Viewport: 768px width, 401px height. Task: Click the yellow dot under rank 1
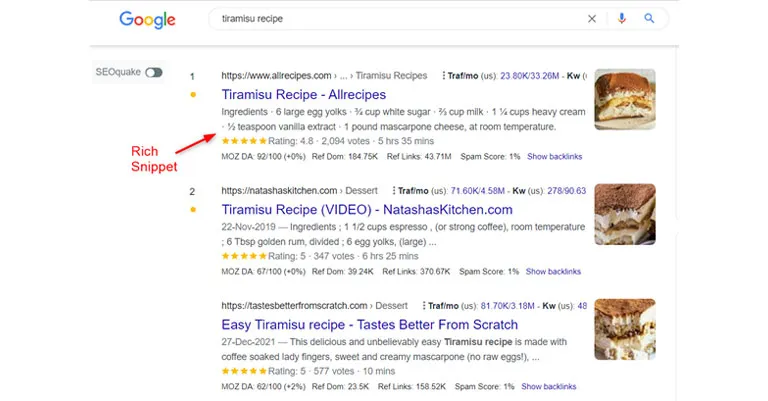pos(193,94)
